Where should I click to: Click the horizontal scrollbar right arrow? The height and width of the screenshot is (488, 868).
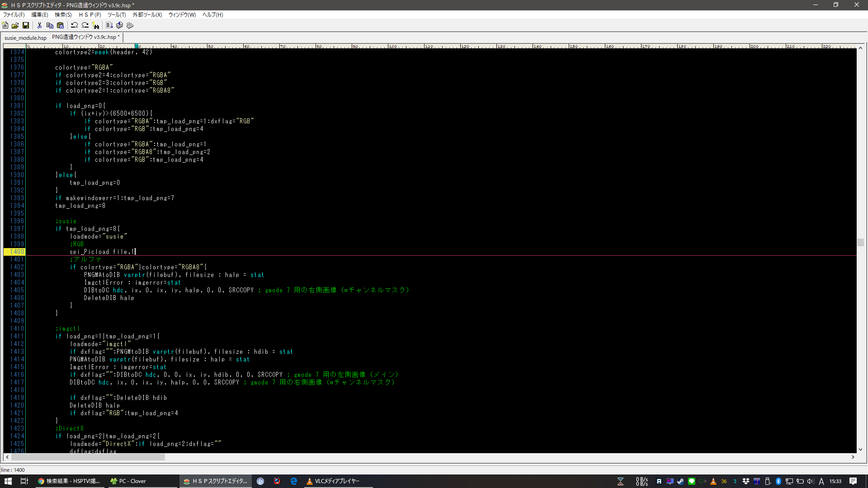(853, 457)
